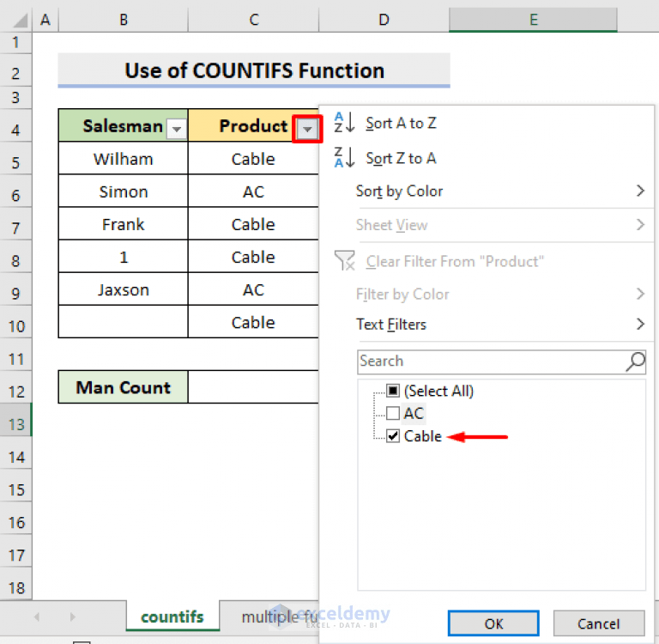Click cell containing Wilham

(124, 159)
